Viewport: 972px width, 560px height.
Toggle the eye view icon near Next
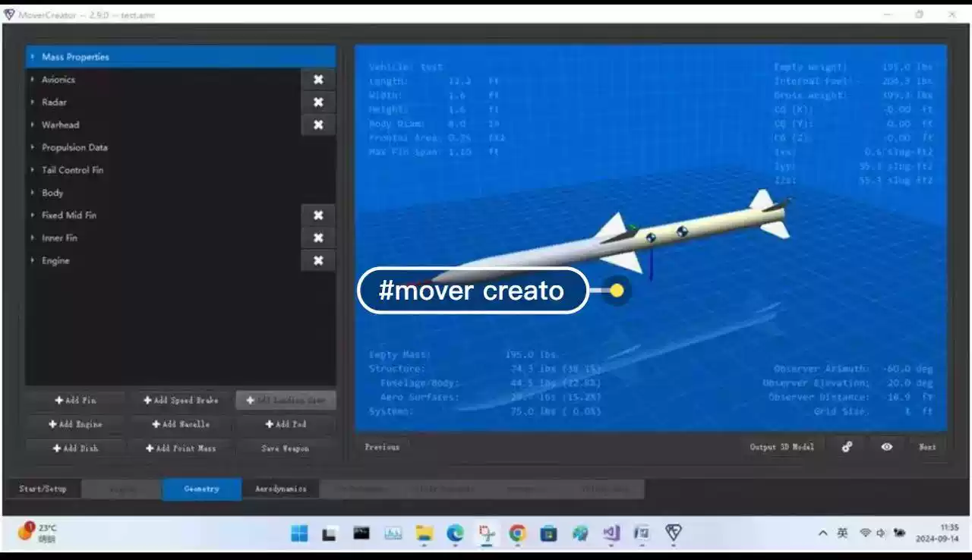(886, 447)
